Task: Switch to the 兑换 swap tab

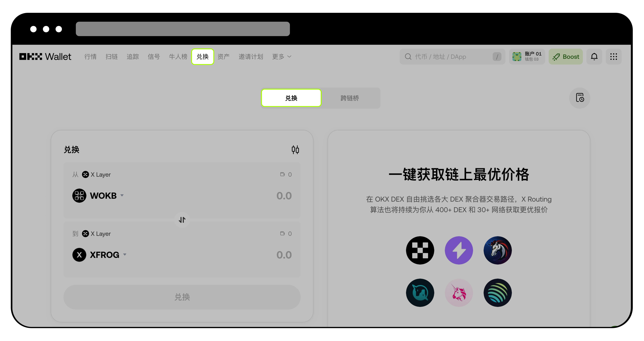Action: (x=291, y=98)
